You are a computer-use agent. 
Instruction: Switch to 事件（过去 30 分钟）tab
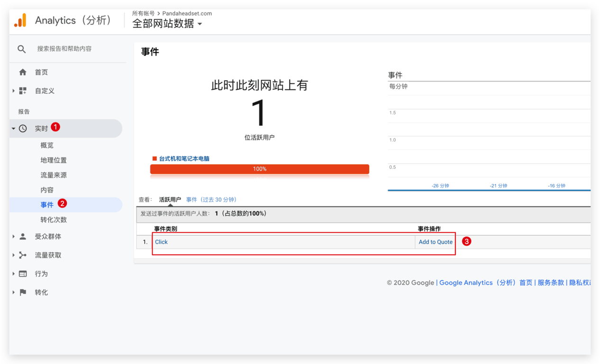pyautogui.click(x=211, y=200)
